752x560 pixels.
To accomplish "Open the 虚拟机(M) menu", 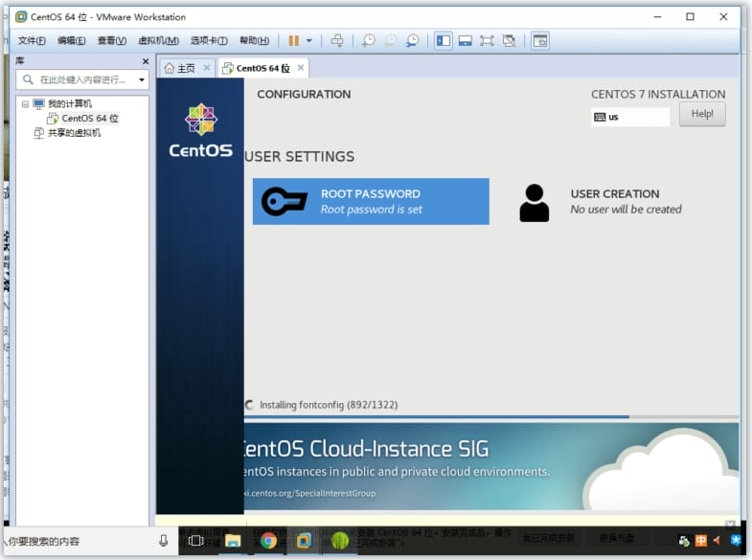I will point(158,40).
